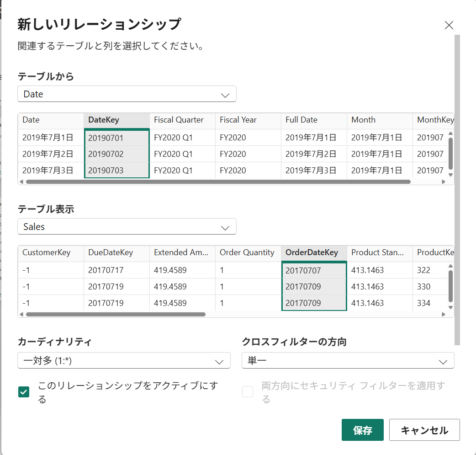This screenshot has height=455, width=476.
Task: Select the Date column header in Date table
Action: [x=51, y=120]
